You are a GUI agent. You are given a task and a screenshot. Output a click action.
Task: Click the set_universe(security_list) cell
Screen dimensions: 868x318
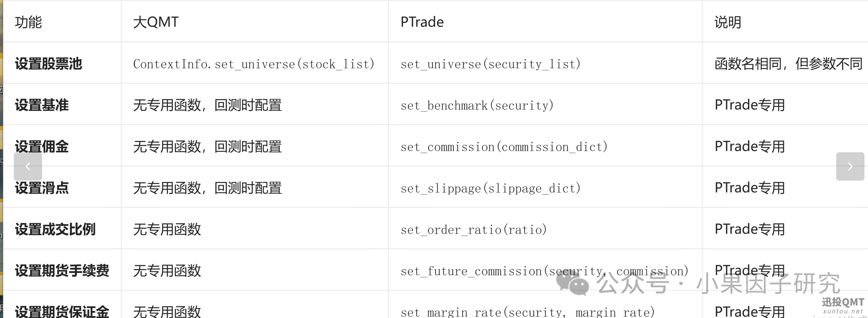491,64
